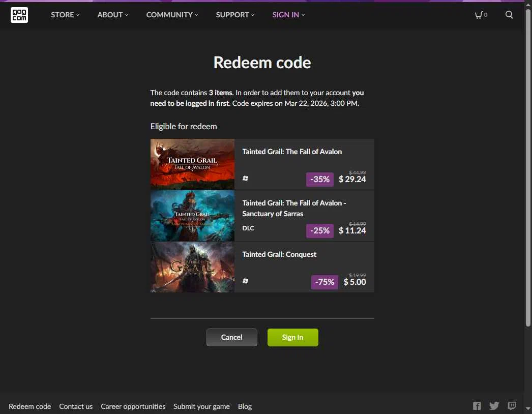The height and width of the screenshot is (414, 532).
Task: Open the Contact us footer link
Action: coord(76,406)
